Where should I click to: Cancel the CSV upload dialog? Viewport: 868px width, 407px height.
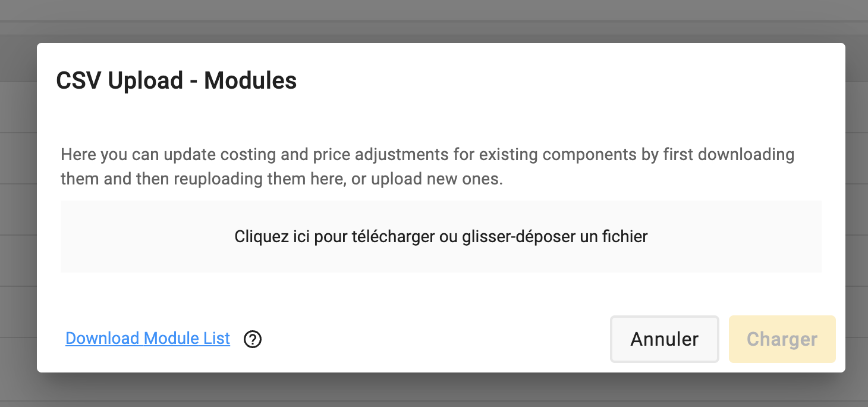pos(665,339)
